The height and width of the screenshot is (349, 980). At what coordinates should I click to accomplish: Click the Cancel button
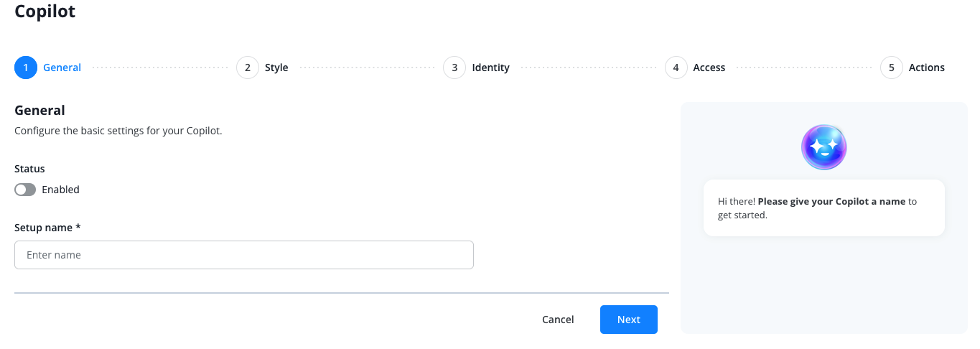558,320
